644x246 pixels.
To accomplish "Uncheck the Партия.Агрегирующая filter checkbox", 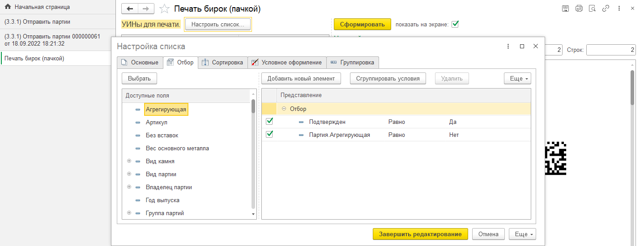I will point(269,134).
